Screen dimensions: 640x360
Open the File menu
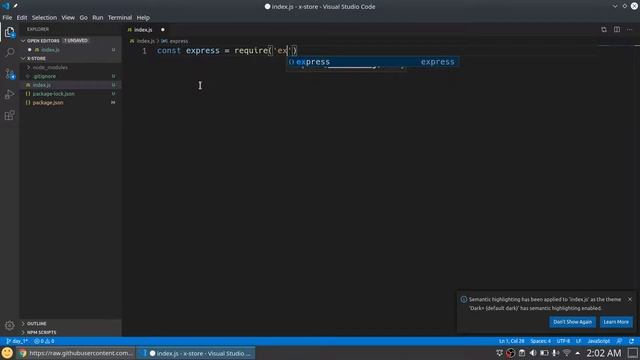tap(7, 18)
